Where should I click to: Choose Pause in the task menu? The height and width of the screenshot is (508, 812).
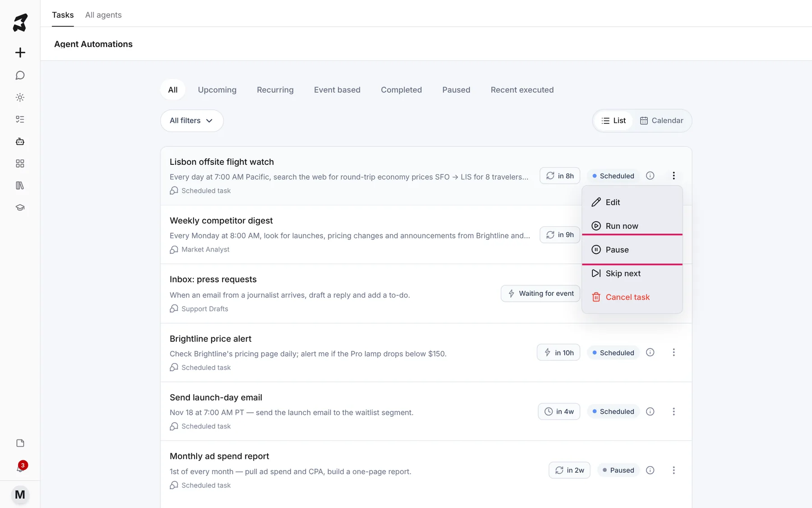632,250
